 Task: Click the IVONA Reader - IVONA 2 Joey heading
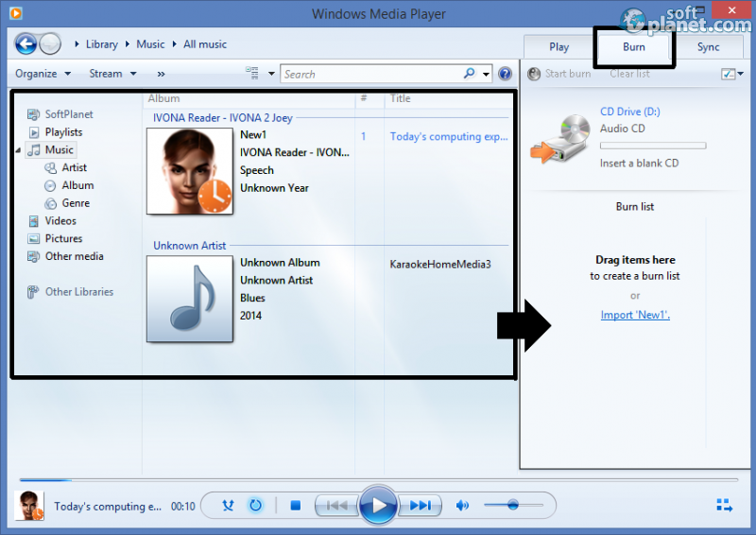(x=223, y=118)
